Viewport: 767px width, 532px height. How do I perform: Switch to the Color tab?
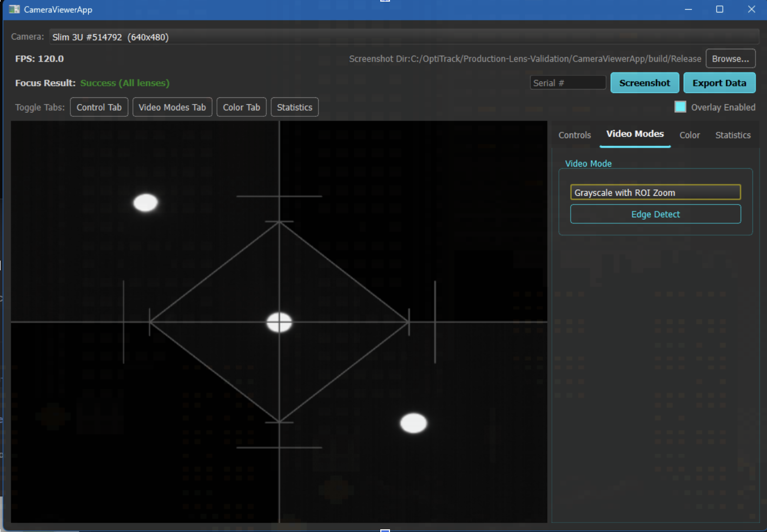coord(690,135)
